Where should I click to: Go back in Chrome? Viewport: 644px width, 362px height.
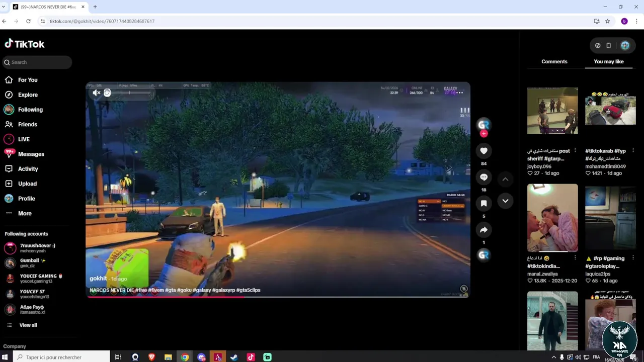4,21
